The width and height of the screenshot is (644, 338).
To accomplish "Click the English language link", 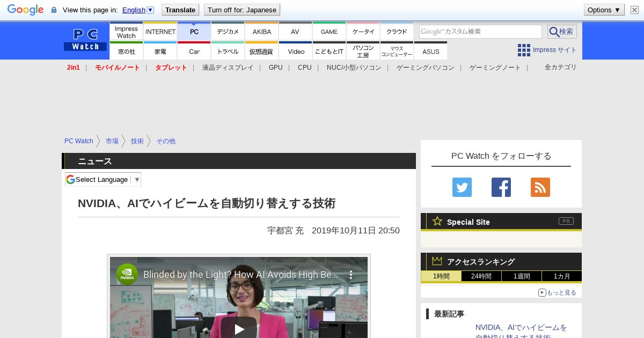I will click(x=134, y=10).
